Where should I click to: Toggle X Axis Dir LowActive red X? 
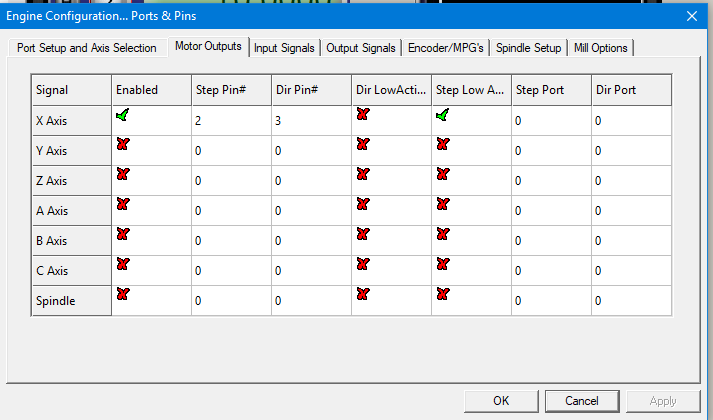(363, 115)
